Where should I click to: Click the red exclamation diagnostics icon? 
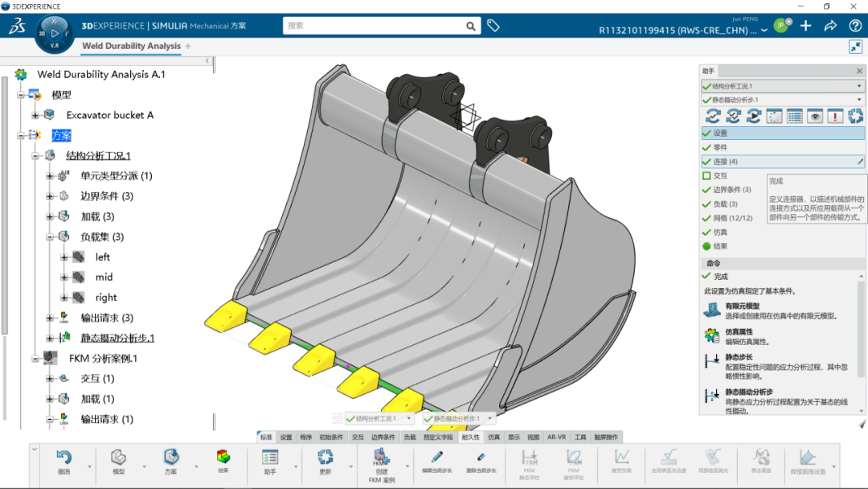835,116
